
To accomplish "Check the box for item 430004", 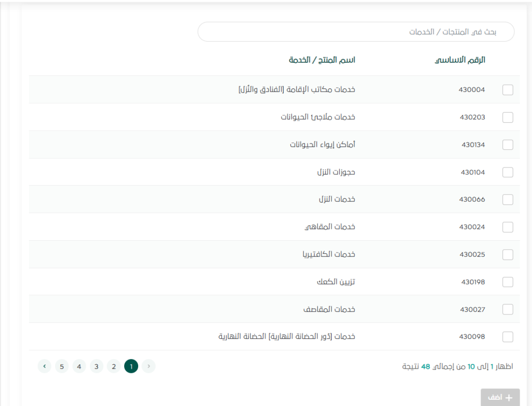I will (x=508, y=90).
